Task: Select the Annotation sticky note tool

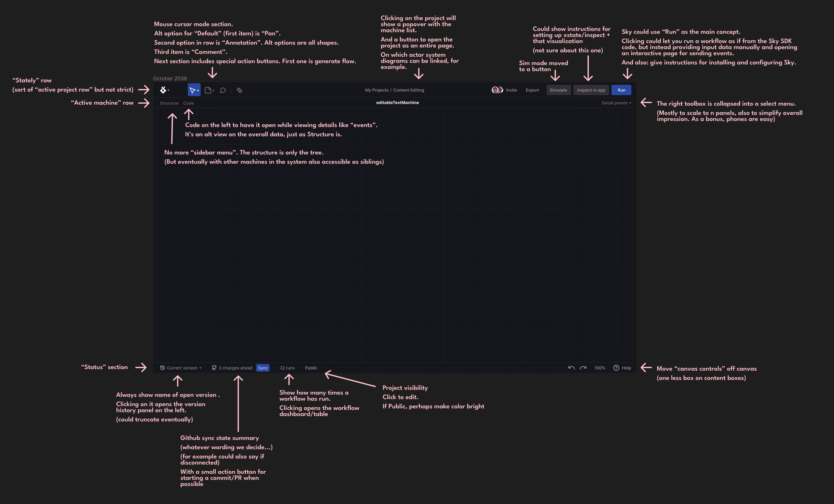Action: pos(208,90)
